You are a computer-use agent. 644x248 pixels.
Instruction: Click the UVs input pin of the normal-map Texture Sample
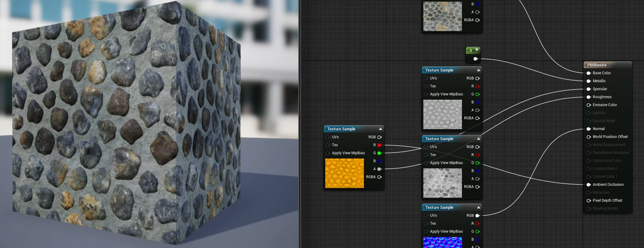point(426,216)
